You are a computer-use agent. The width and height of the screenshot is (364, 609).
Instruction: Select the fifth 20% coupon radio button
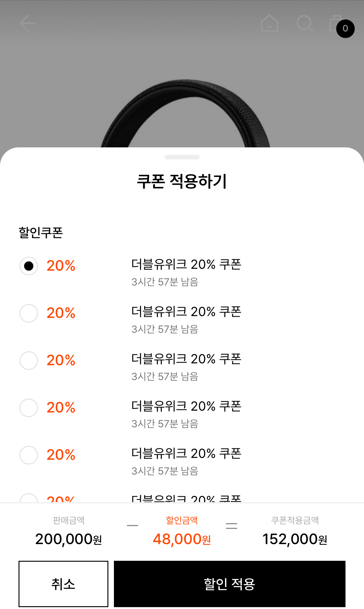point(29,455)
